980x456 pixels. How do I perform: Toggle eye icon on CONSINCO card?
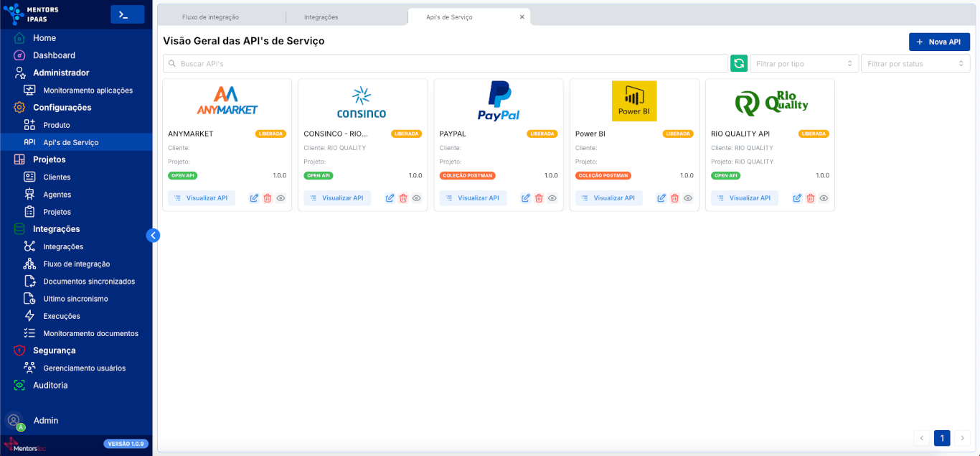(x=417, y=198)
